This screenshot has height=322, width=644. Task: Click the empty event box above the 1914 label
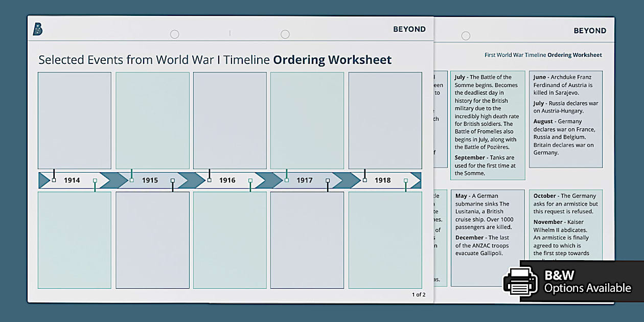(x=74, y=120)
